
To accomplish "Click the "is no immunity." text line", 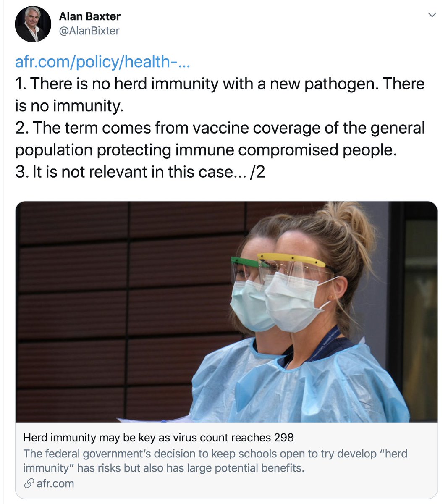I will pyautogui.click(x=69, y=106).
